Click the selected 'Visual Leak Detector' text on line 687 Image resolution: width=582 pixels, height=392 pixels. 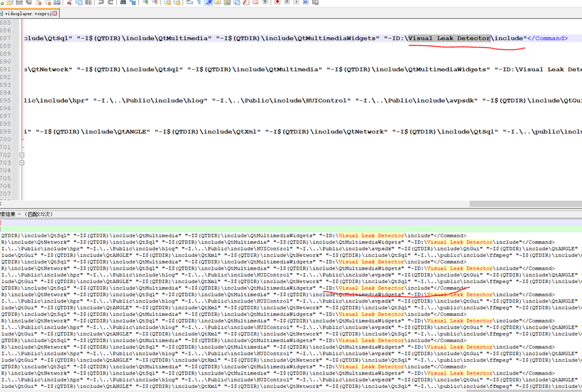[449, 38]
